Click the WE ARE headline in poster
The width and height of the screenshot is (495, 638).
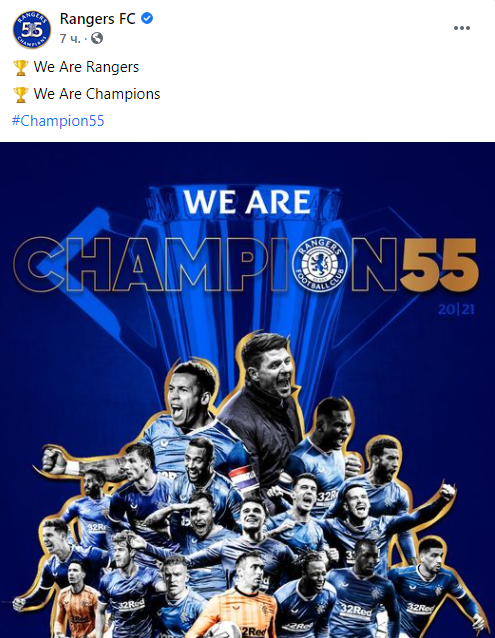247,201
